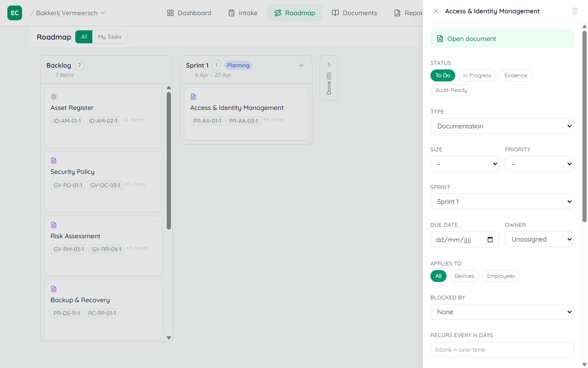Set status to In Progress

tap(477, 75)
